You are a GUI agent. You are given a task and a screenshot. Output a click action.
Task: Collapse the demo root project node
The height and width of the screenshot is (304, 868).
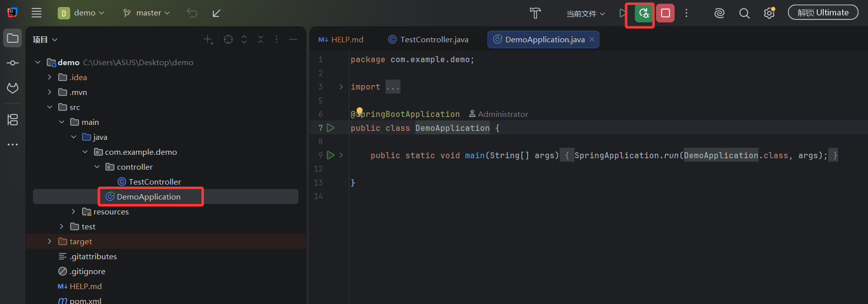[38, 62]
